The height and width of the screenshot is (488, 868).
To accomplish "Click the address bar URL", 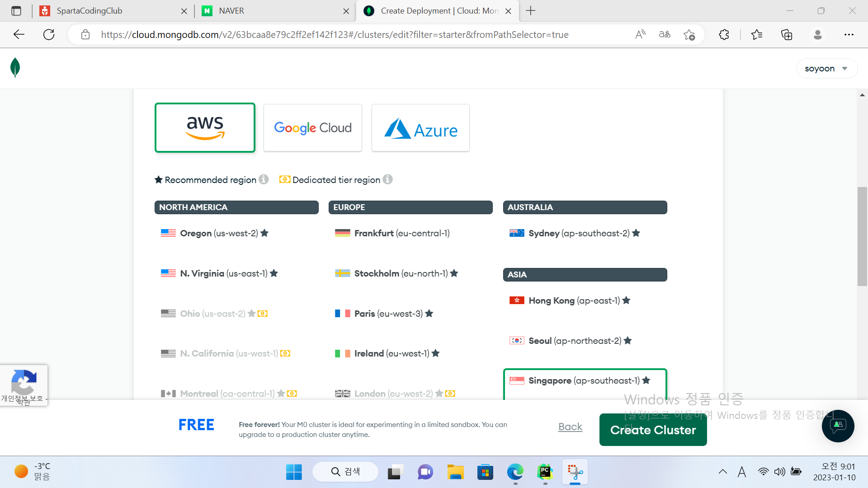I will (x=335, y=35).
